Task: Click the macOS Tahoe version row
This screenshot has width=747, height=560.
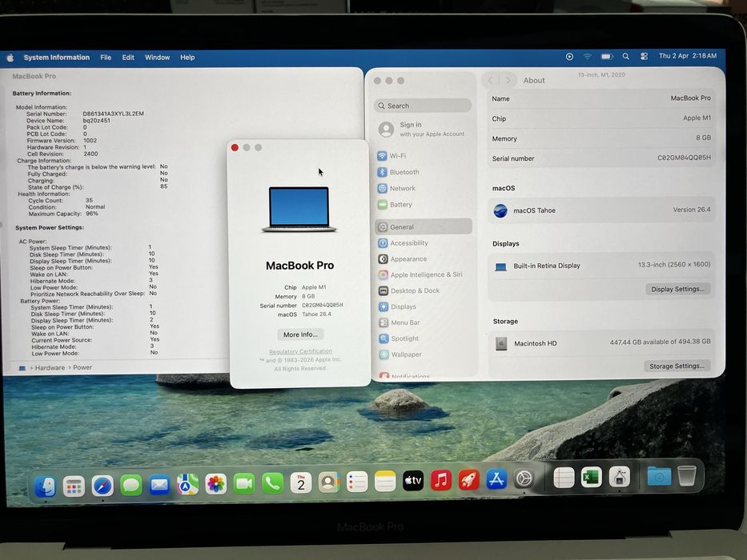Action: point(602,210)
